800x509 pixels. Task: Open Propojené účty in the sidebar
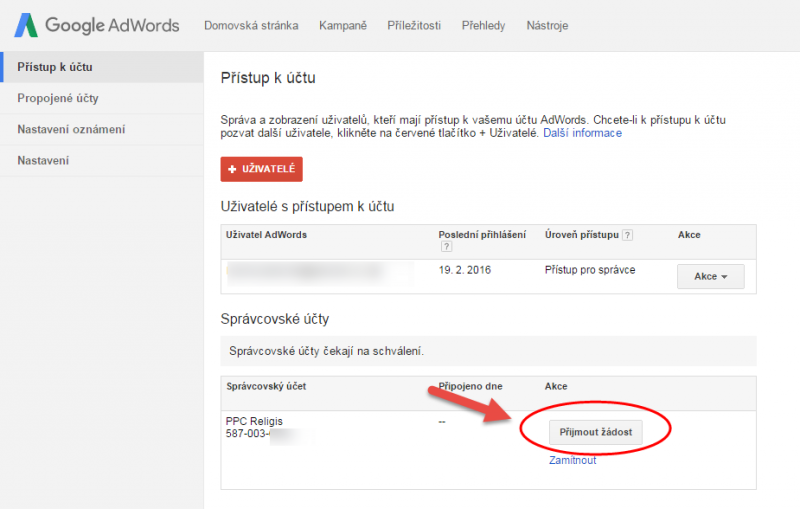tap(102, 98)
